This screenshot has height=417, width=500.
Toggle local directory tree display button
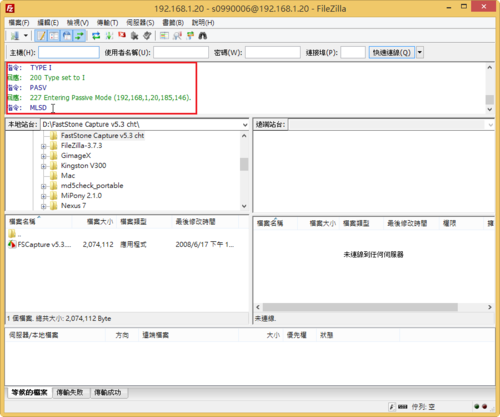click(x=54, y=36)
